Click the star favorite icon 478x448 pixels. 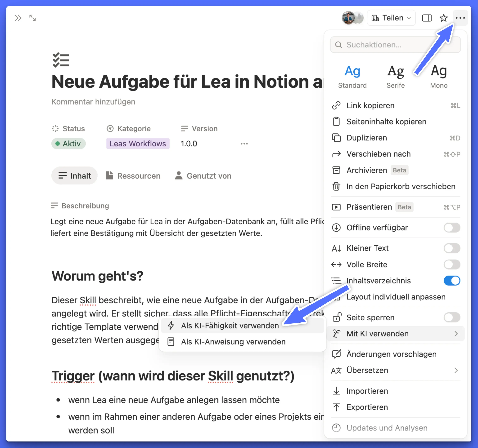point(443,18)
